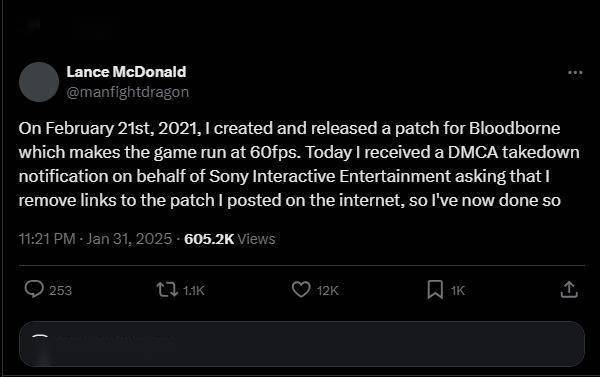
Task: Click the words Sony Interactive Entertainment
Action: pyautogui.click(x=330, y=176)
